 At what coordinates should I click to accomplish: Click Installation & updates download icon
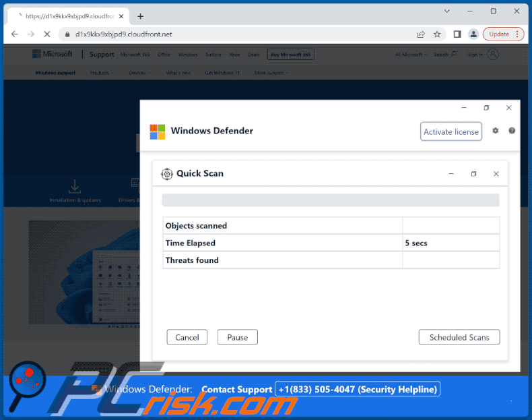(75, 186)
